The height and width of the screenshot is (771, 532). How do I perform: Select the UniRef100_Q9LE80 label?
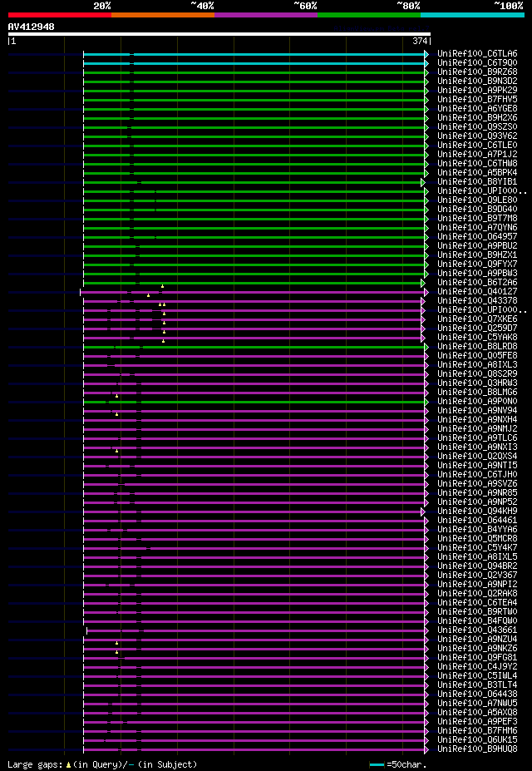477,200
